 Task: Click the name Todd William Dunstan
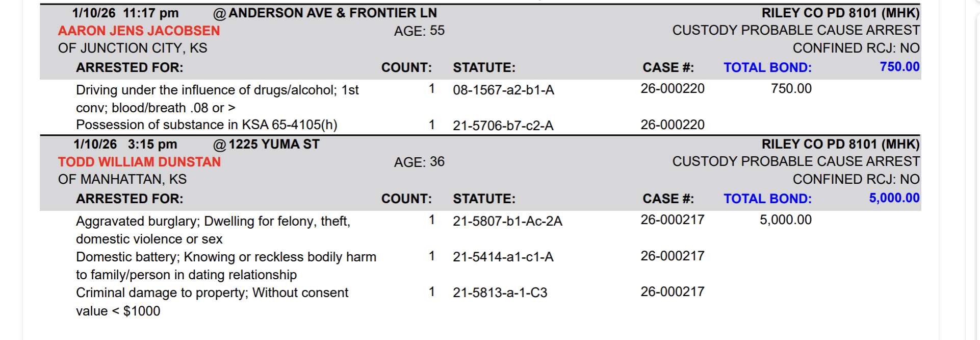click(139, 162)
